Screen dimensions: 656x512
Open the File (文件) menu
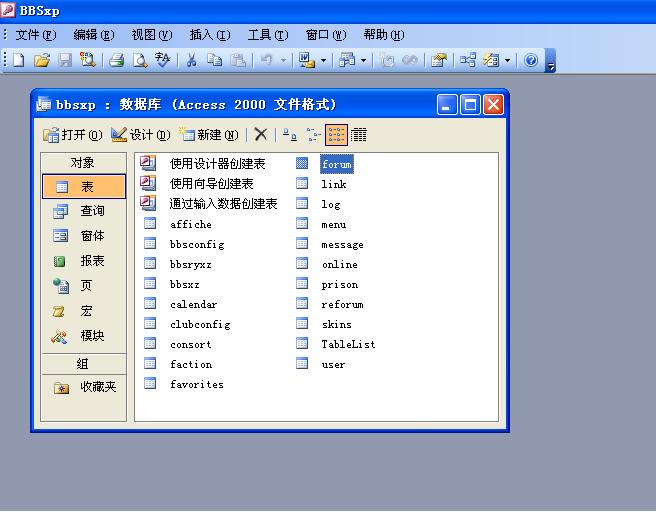[36, 35]
